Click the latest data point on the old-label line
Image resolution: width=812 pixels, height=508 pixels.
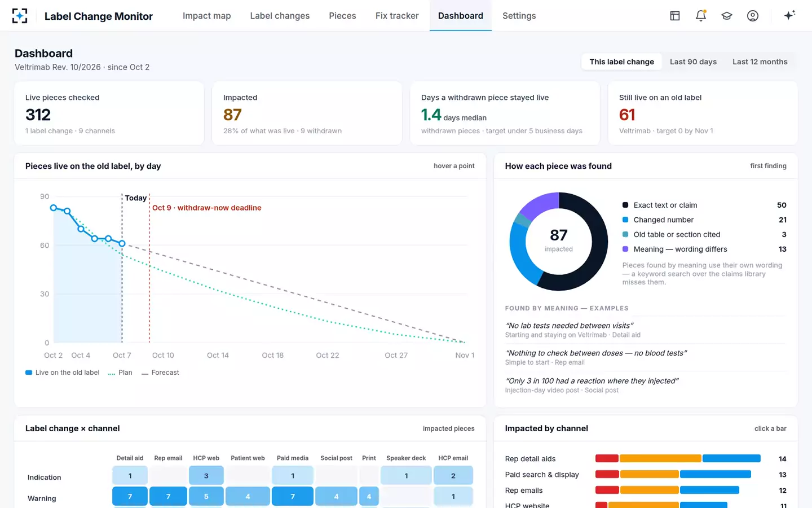point(122,244)
